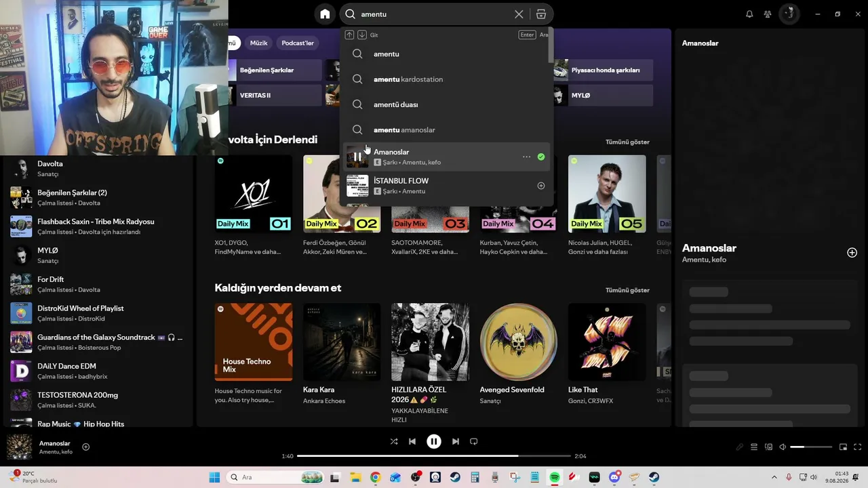Screen dimensions: 868x488
Task: Toggle the saved checkmark on Amanoslar result
Action: 541,157
